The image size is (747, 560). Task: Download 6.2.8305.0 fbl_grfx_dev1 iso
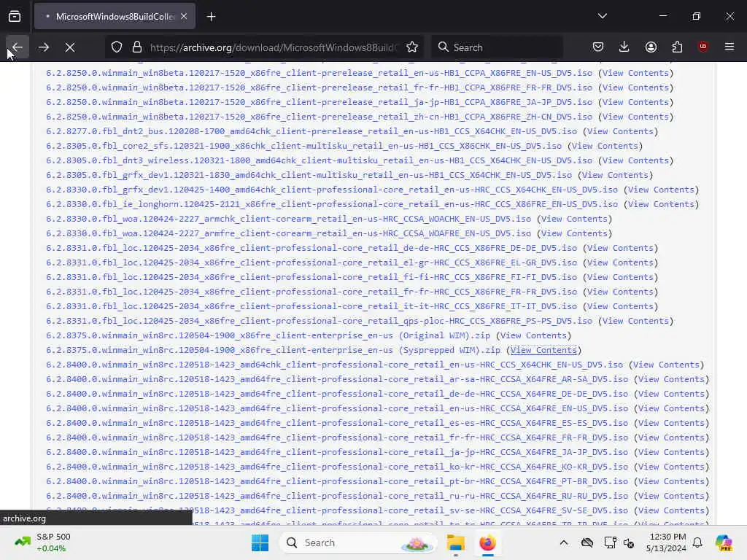[x=309, y=175]
